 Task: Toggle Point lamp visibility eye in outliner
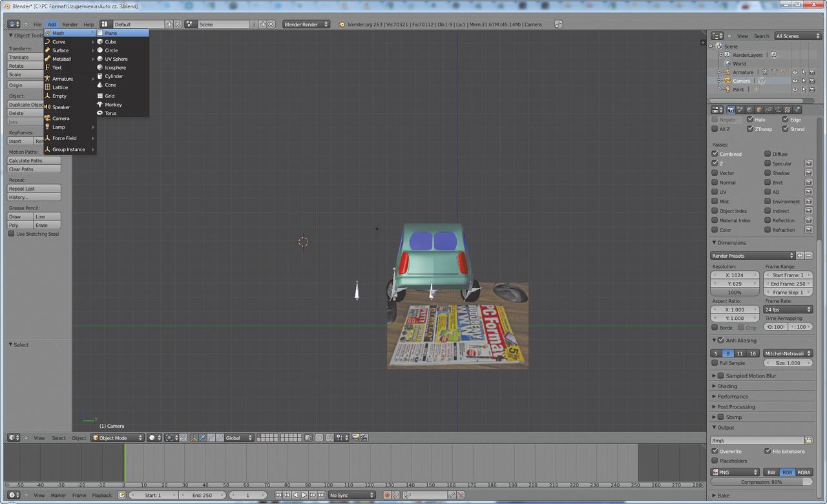point(795,90)
